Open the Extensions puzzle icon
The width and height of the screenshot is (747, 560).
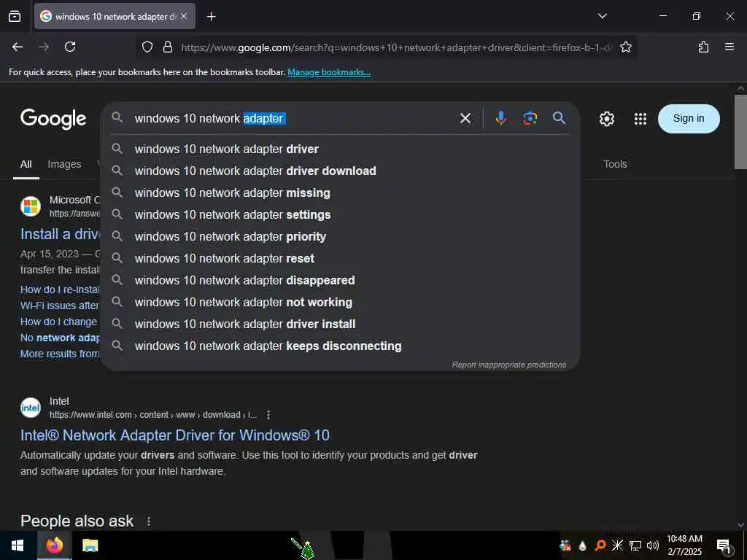click(704, 47)
